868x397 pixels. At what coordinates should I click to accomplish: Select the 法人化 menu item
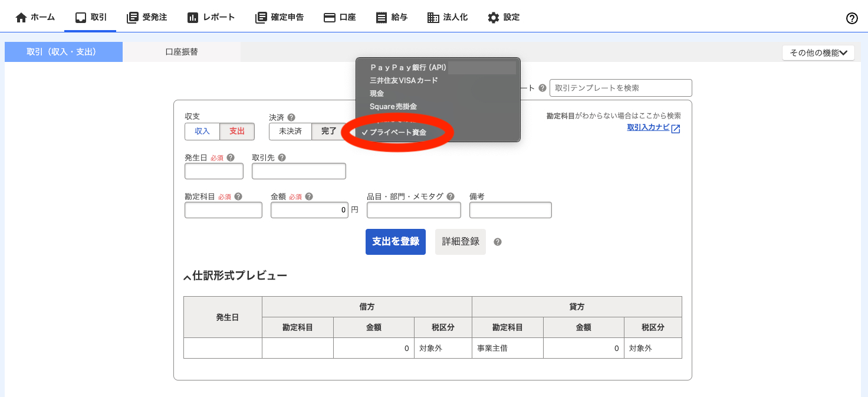pyautogui.click(x=447, y=17)
